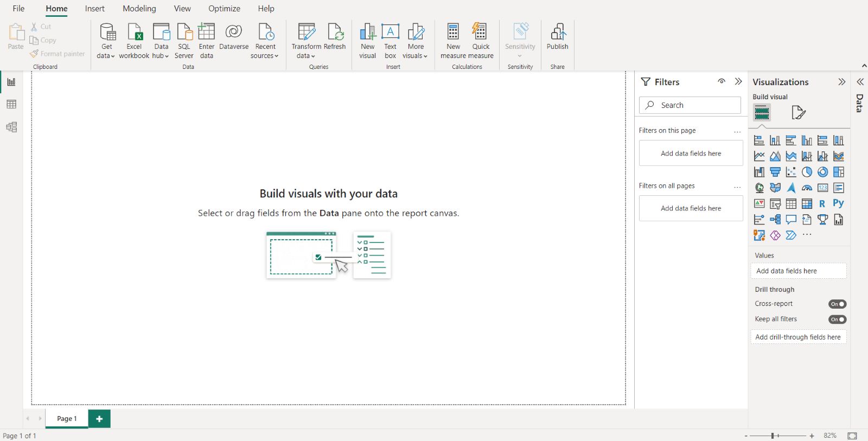Select Matrix visual
Viewport: 868px width, 441px height.
pos(807,204)
